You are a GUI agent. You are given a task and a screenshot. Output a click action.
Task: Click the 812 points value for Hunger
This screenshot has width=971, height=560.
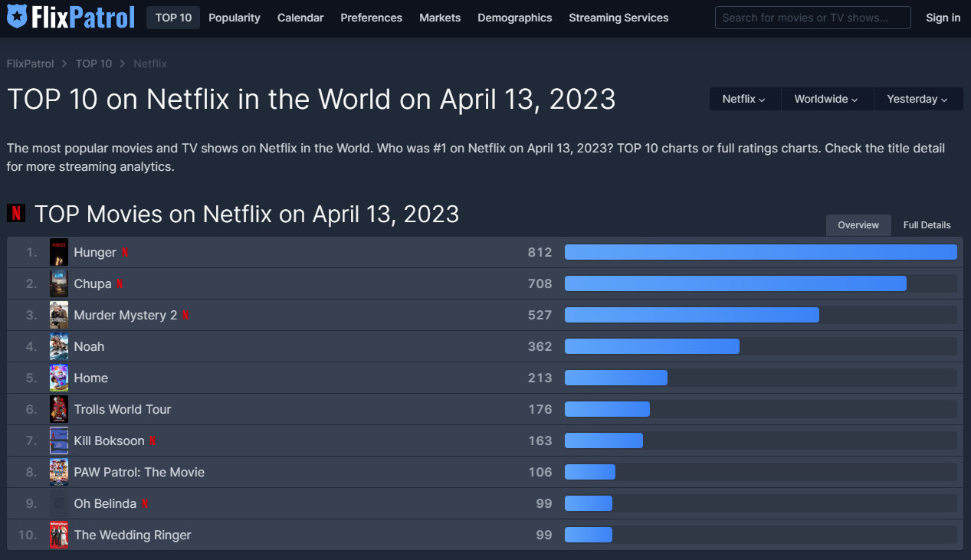pyautogui.click(x=540, y=252)
